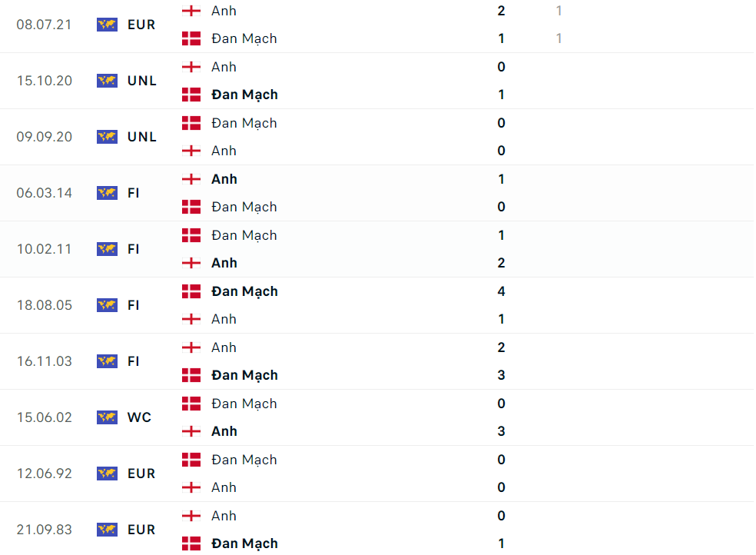Click the world map icon beside 08.07.21 EUR
This screenshot has height=555, width=756.
107,25
